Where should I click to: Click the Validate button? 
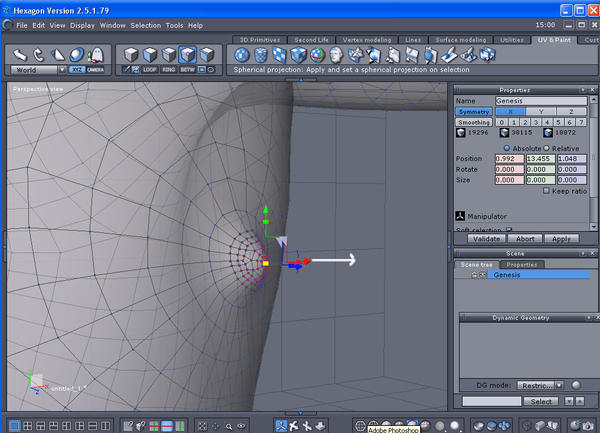[x=485, y=238]
